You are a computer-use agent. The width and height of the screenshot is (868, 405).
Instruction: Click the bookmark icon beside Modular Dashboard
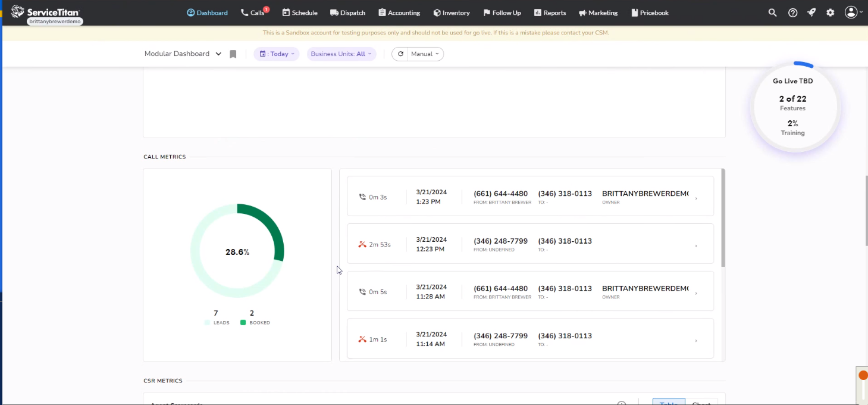point(233,54)
